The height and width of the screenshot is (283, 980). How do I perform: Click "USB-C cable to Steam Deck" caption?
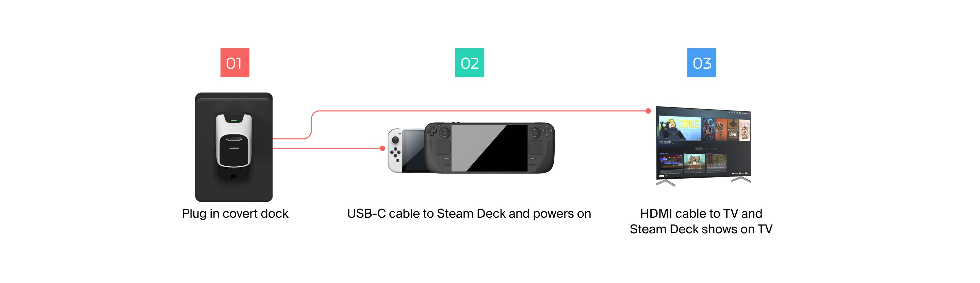pyautogui.click(x=426, y=213)
